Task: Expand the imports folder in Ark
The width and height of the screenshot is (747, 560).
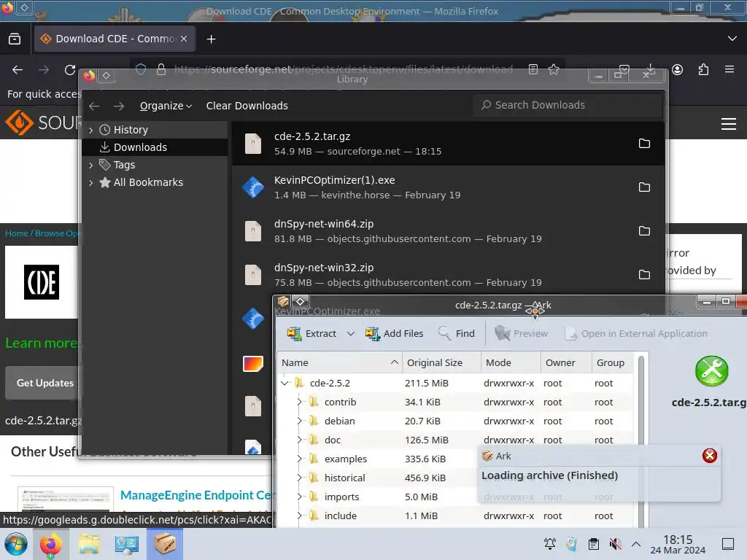Action: 299,497
